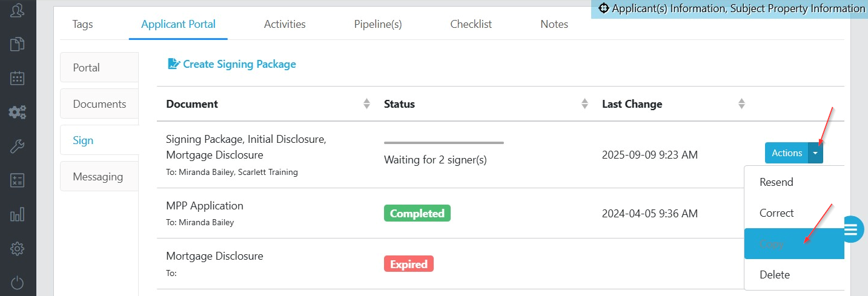Click the contacts icon in left sidebar
868x296 pixels.
tap(18, 10)
